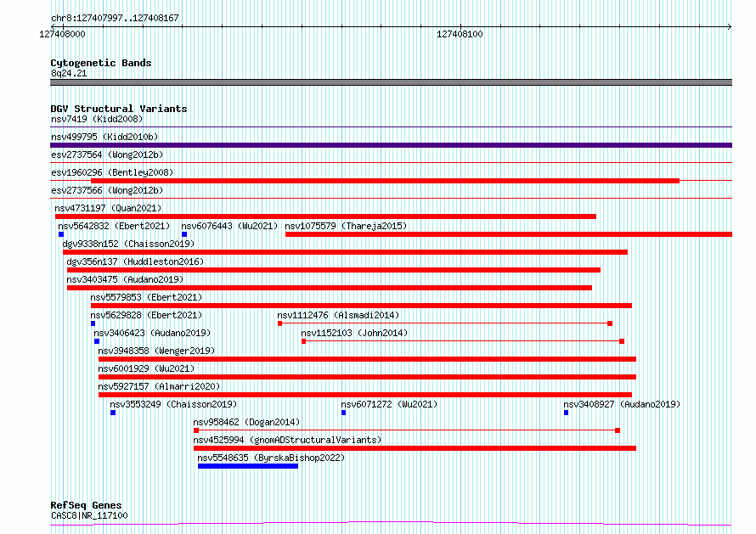
Task: Select the dgv9338n152 (Chaisson2019) label
Action: tap(128, 244)
